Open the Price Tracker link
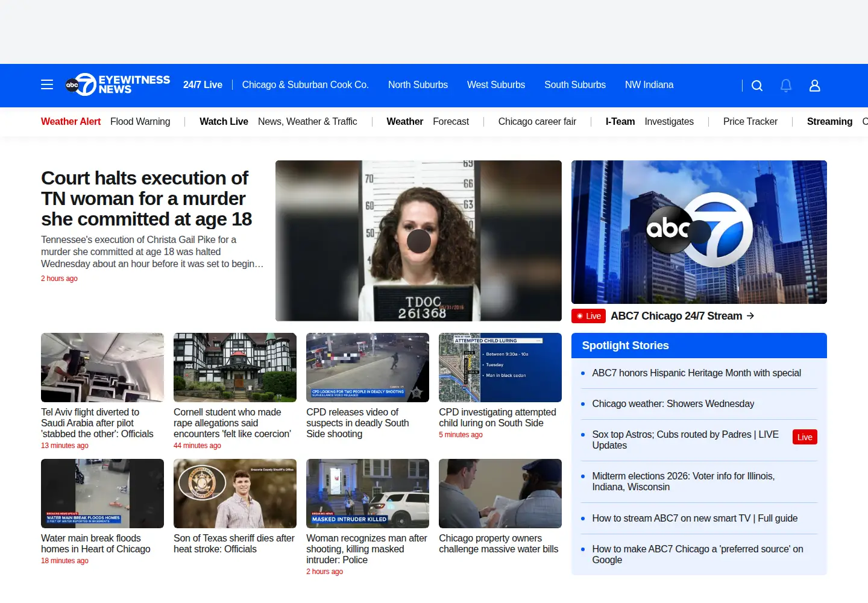The height and width of the screenshot is (603, 868). (750, 122)
